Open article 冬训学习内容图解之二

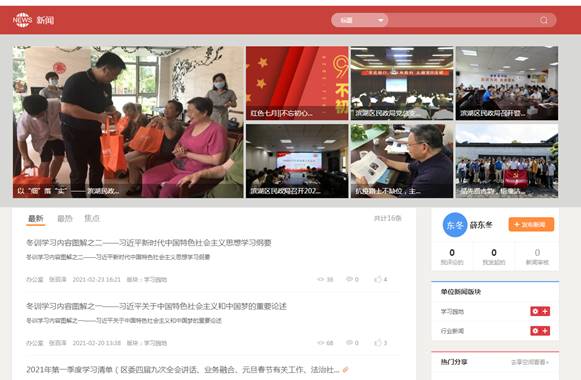149,243
